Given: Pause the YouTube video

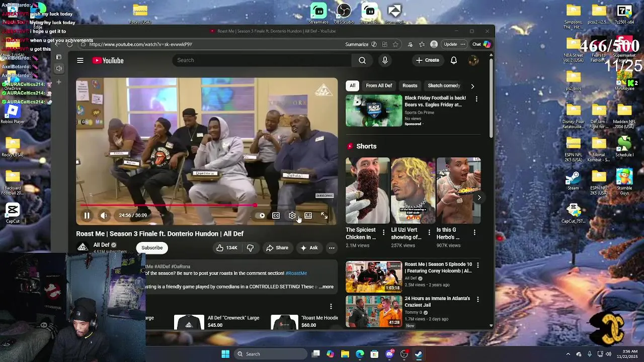Looking at the screenshot, I should coord(87,216).
